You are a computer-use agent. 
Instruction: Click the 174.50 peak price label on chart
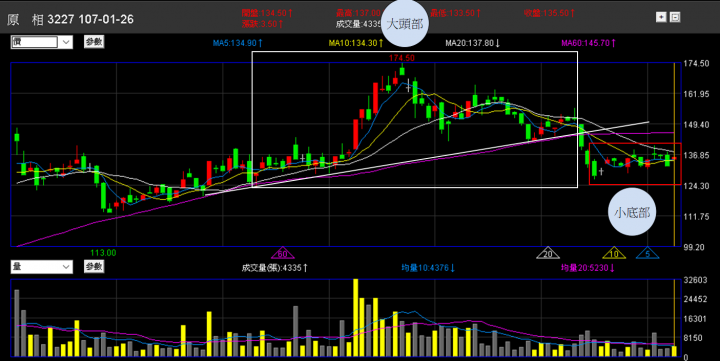coord(402,58)
